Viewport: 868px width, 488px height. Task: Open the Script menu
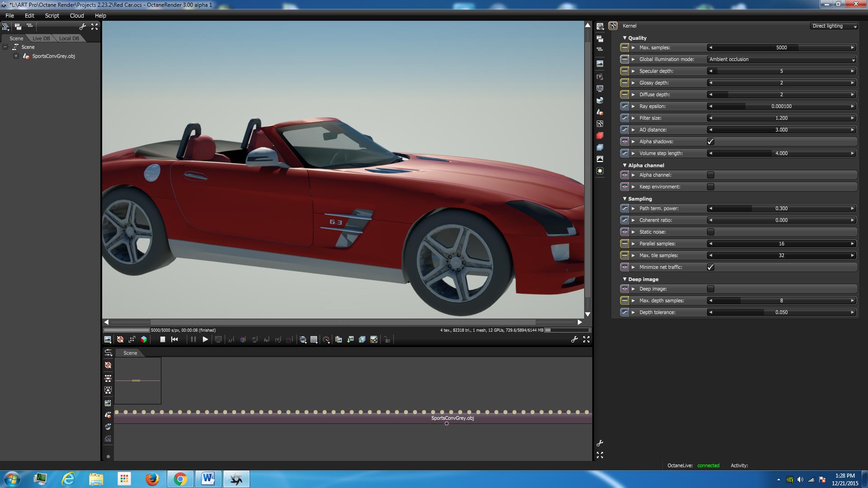pos(52,15)
